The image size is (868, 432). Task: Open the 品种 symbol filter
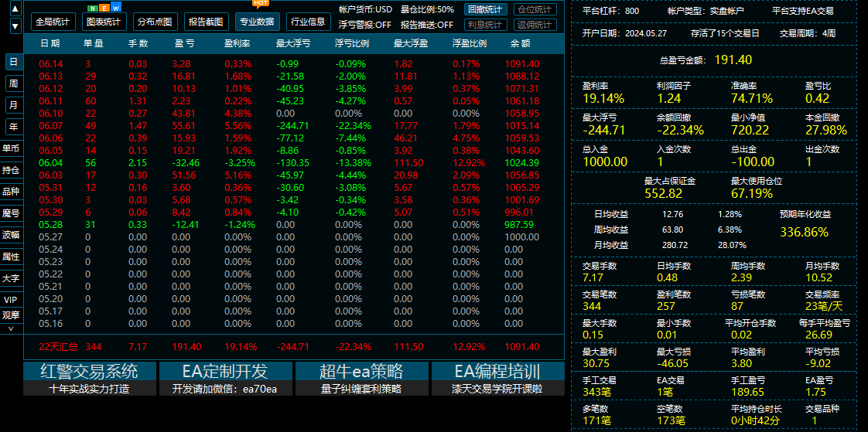pyautogui.click(x=11, y=192)
